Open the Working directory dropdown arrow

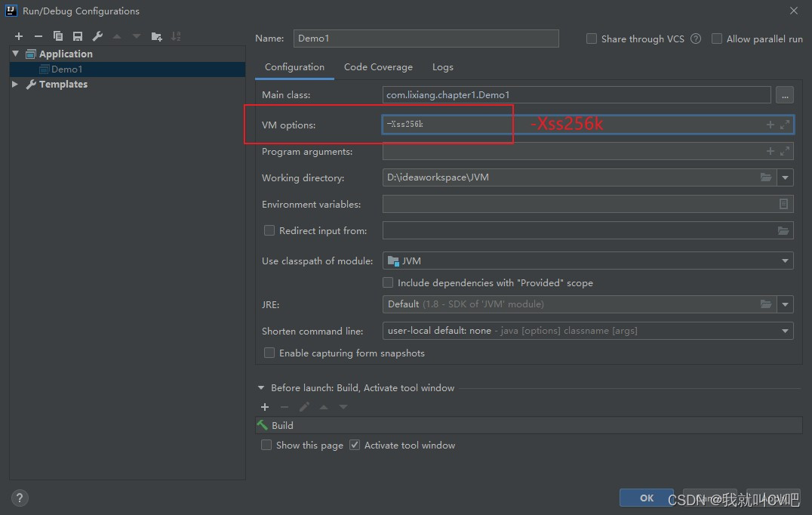coord(785,177)
